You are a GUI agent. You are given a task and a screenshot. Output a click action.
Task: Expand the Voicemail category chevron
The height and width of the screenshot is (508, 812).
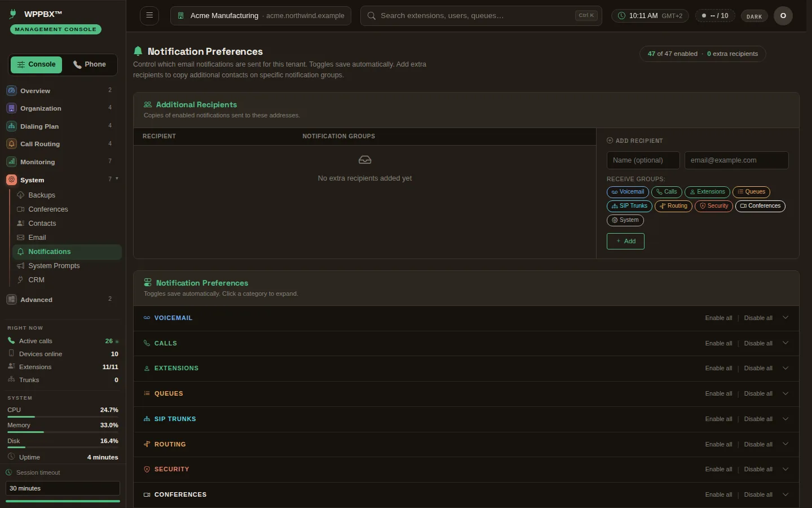785,318
